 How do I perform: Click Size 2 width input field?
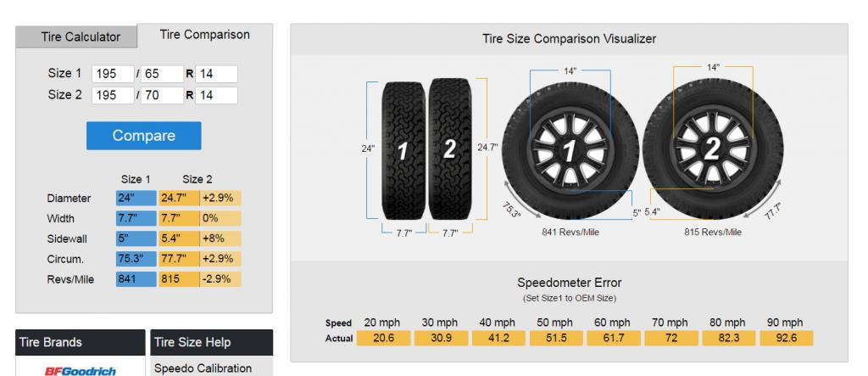[113, 95]
